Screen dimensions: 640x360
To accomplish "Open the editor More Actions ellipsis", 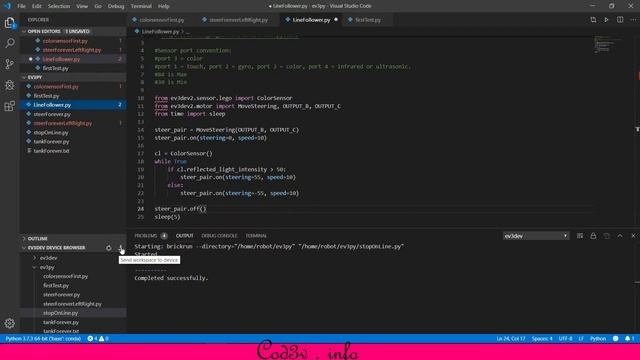I will click(633, 20).
